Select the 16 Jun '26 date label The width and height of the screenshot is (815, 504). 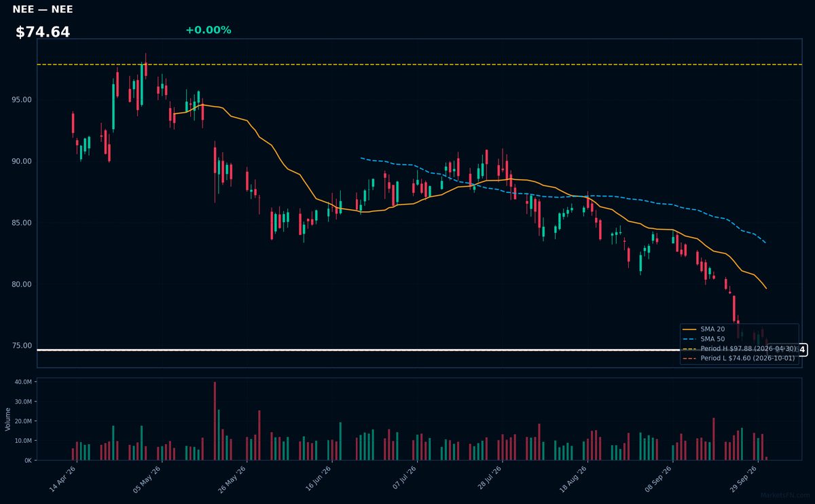pos(319,479)
